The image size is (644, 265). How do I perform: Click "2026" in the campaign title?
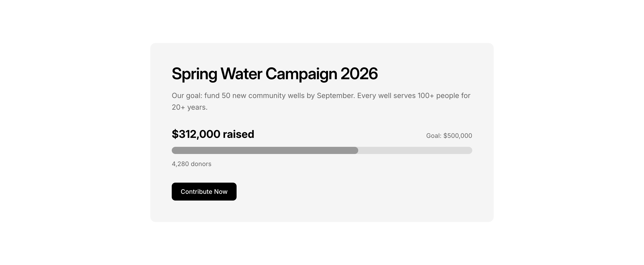point(359,74)
